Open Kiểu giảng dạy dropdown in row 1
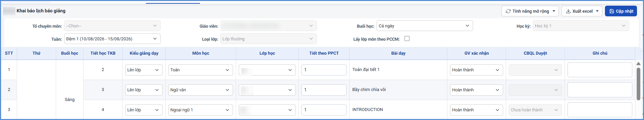The image size is (644, 120). (x=144, y=70)
